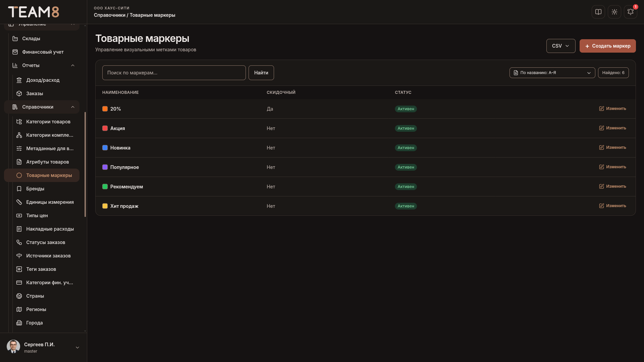This screenshot has height=362, width=644.
Task: Click the Источники заказов signpost icon
Action: 19,256
